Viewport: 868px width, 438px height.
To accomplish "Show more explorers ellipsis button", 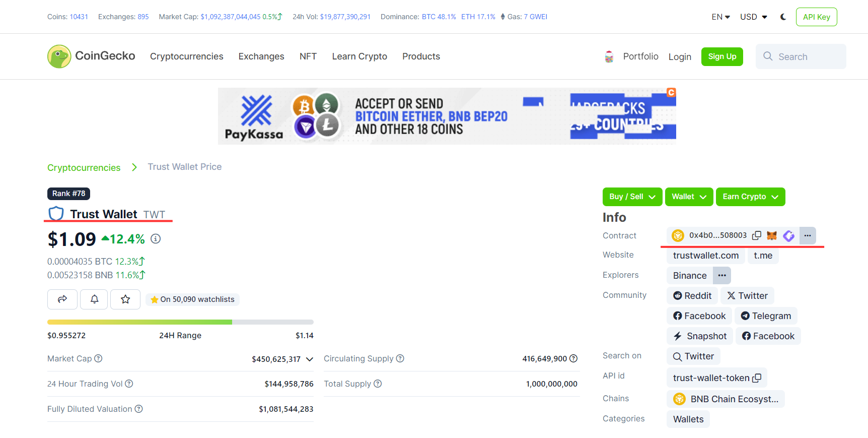I will click(x=722, y=275).
